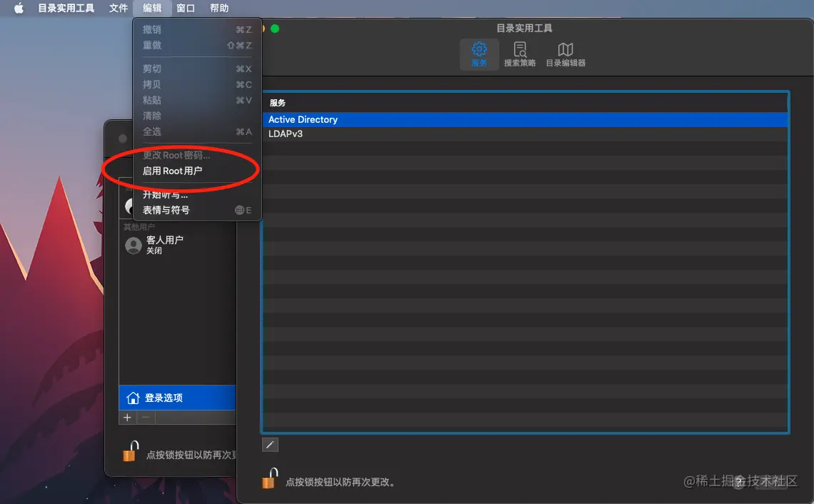Click the + button to add an account
This screenshot has height=504, width=814.
127,417
